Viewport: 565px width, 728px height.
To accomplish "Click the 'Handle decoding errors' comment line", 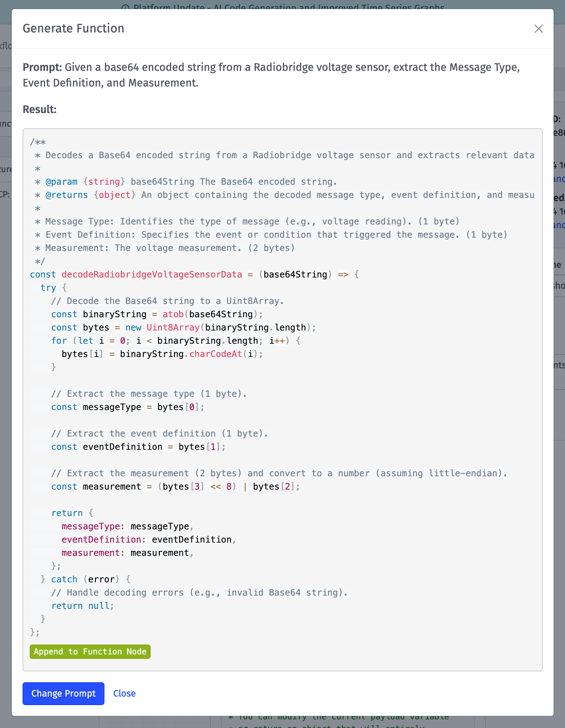I will pos(200,592).
